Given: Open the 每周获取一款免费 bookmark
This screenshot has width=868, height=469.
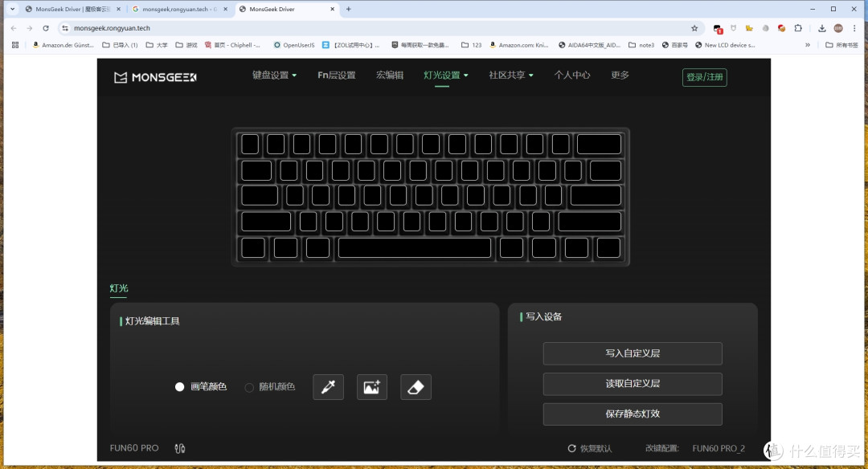Looking at the screenshot, I should click(420, 45).
